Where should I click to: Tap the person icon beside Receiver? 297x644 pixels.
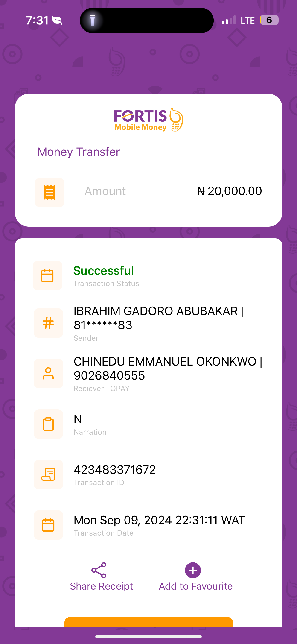click(x=48, y=374)
